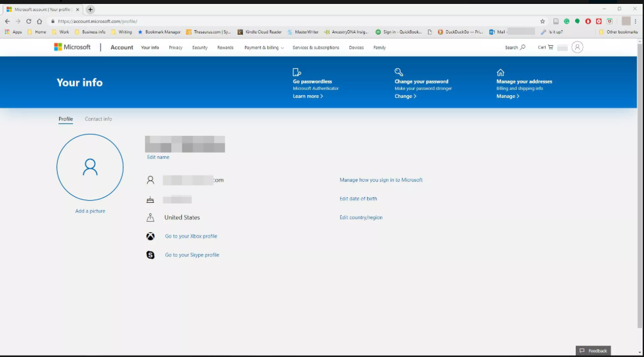Click the vertical page scrollbar

pos(640,184)
